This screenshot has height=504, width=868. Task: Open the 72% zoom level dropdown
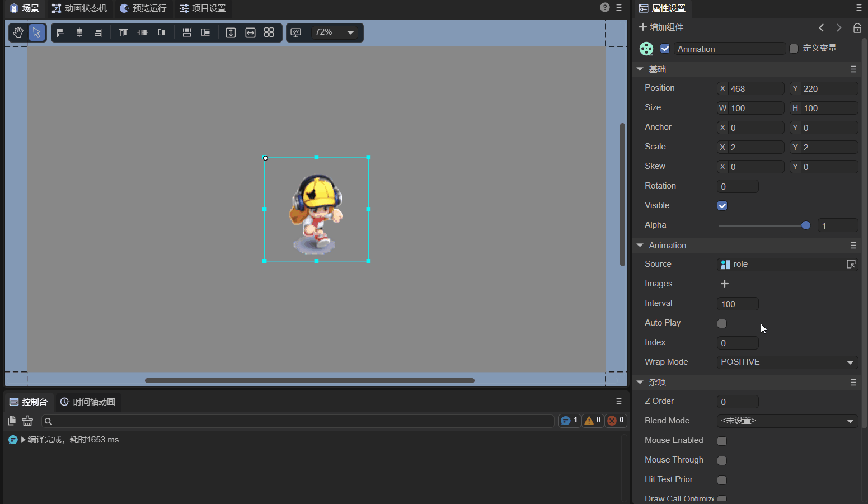(334, 32)
